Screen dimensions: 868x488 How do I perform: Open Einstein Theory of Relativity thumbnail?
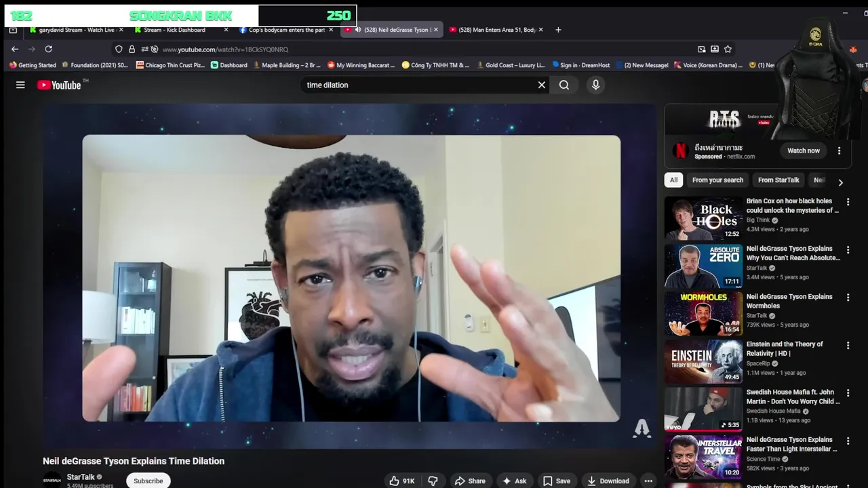(x=703, y=362)
